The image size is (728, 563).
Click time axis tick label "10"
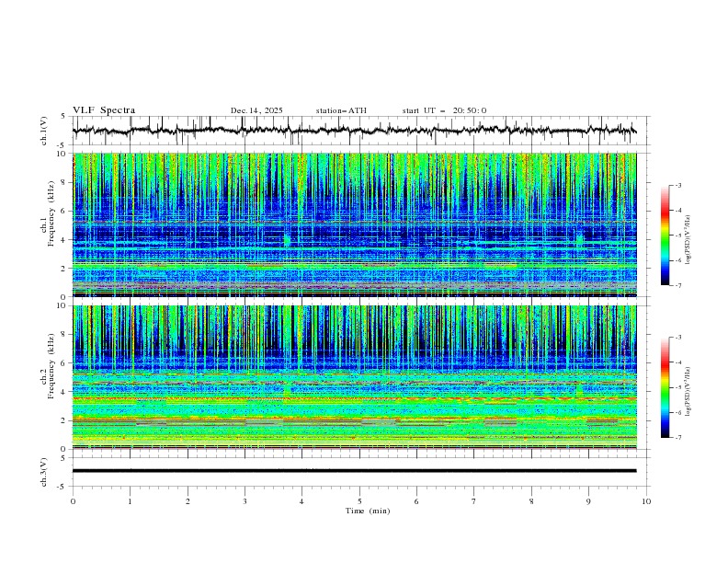coord(646,501)
